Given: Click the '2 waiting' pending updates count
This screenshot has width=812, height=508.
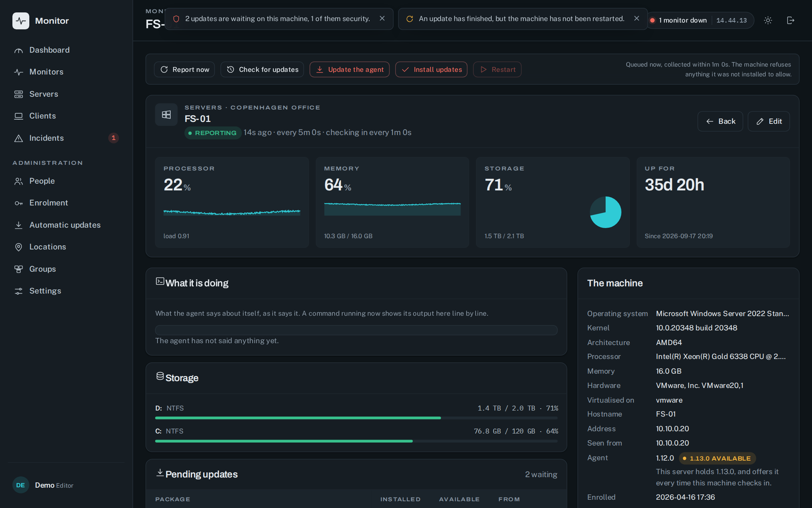Looking at the screenshot, I should 541,475.
